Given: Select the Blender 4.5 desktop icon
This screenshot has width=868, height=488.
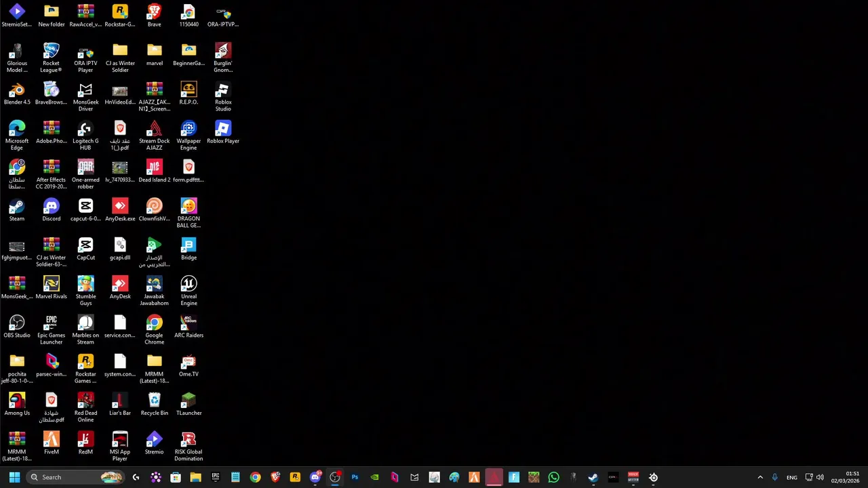Looking at the screenshot, I should point(17,94).
